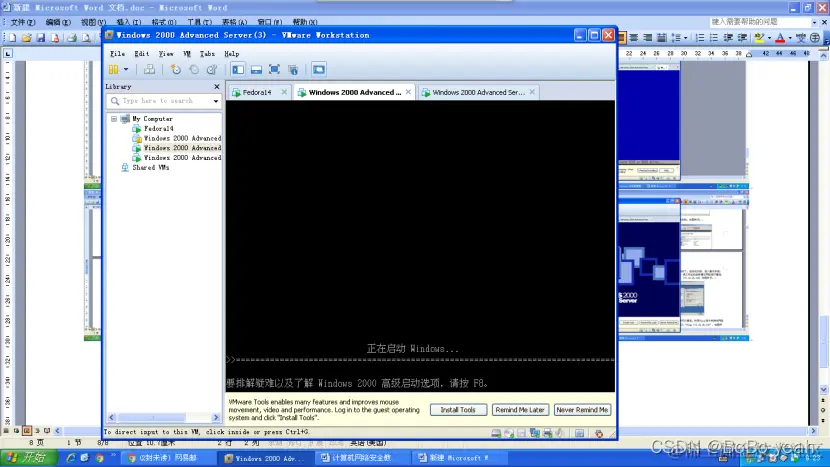Select Shared VMs in the library
Image resolution: width=830 pixels, height=467 pixels.
pyautogui.click(x=150, y=167)
